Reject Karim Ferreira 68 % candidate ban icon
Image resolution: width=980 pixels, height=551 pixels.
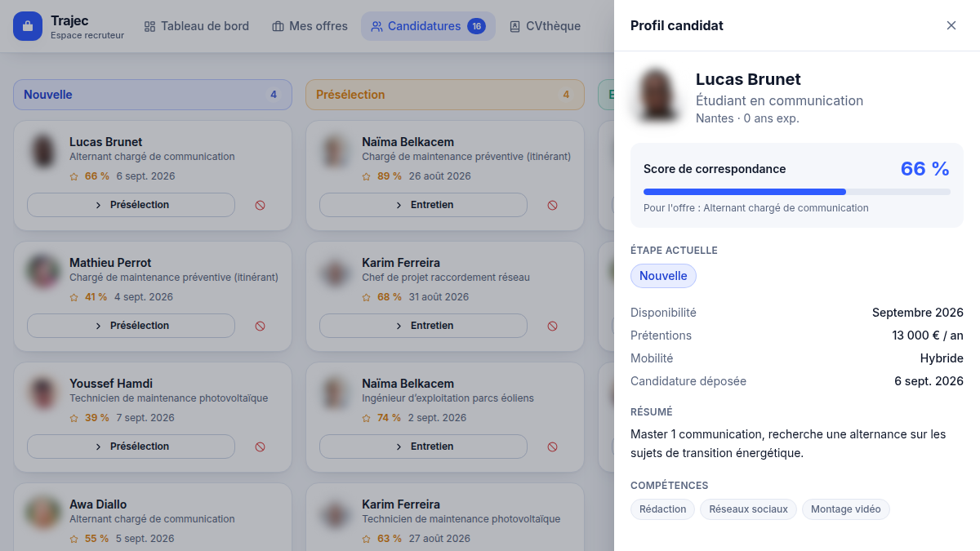552,326
